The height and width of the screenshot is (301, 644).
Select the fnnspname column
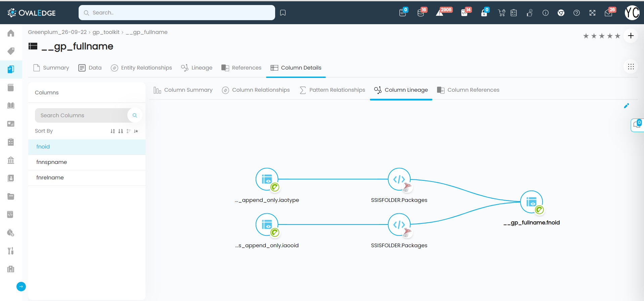[52, 162]
